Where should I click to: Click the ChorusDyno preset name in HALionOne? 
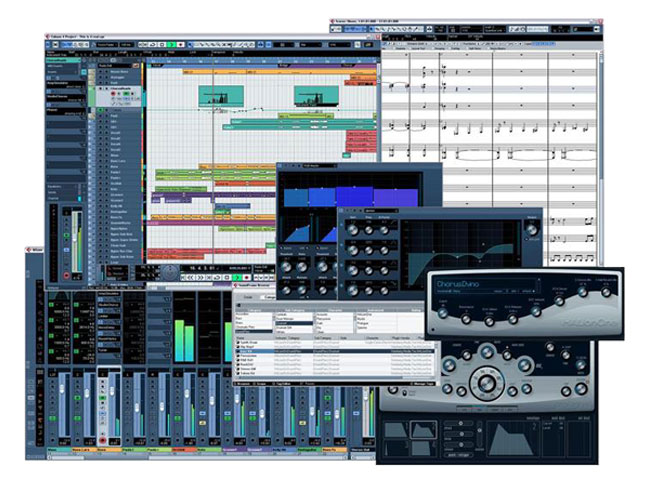pyautogui.click(x=457, y=284)
